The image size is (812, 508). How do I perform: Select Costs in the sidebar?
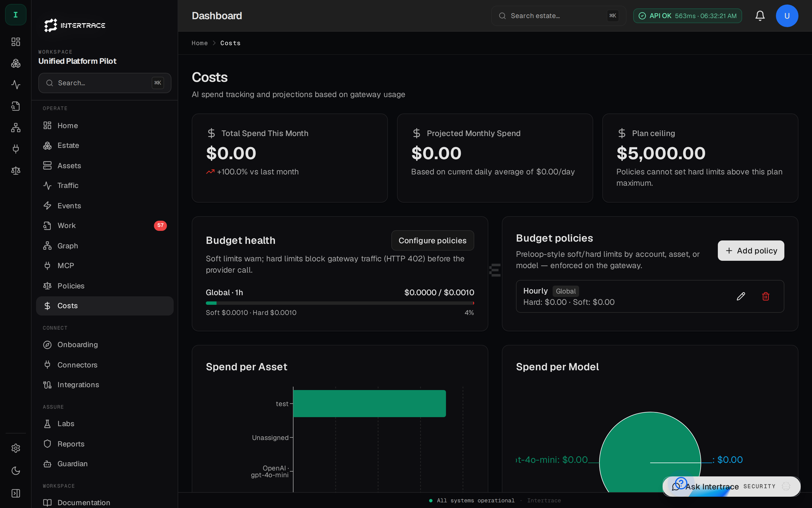105,306
